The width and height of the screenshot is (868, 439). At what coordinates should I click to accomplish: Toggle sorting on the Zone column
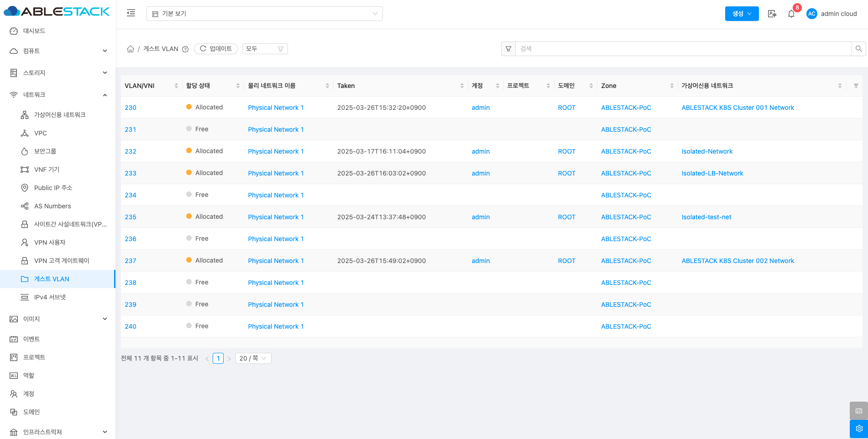[672, 86]
